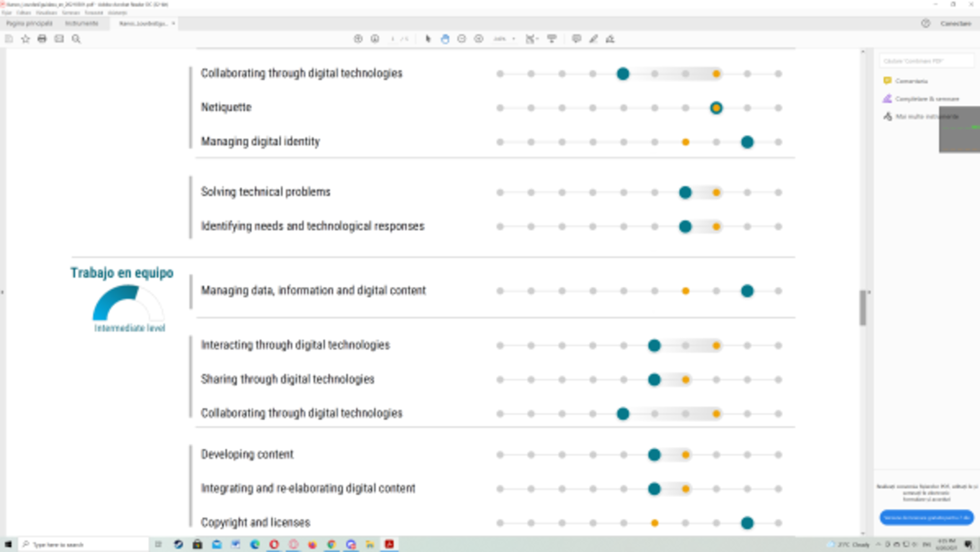Click the tools search input field
Image resolution: width=980 pixels, height=552 pixels.
(926, 61)
